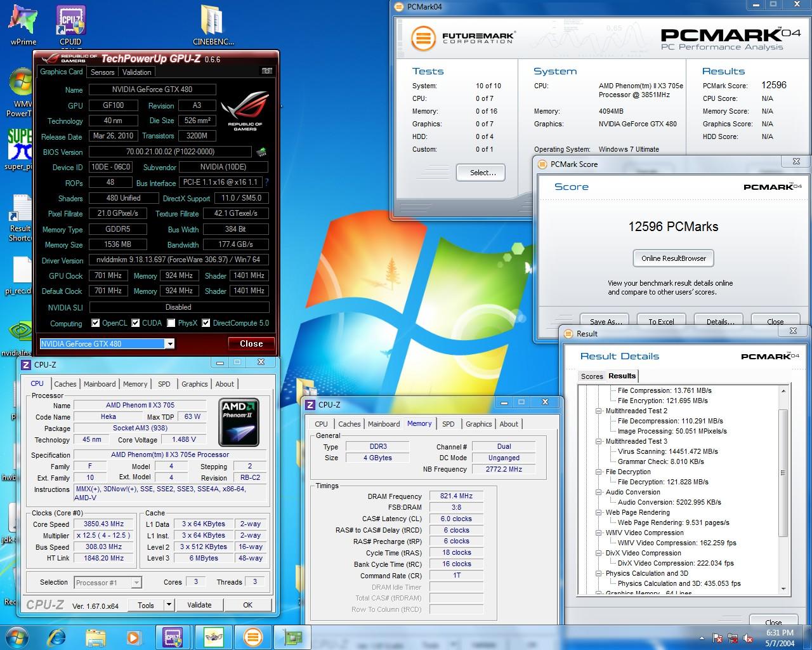Screen dimensions: 812x650
Task: Open Mainboard tab in left CPU-Z window
Action: coord(100,384)
